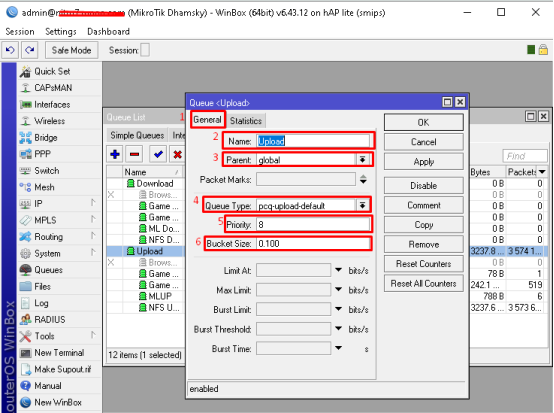Open the Manual

tap(48, 386)
